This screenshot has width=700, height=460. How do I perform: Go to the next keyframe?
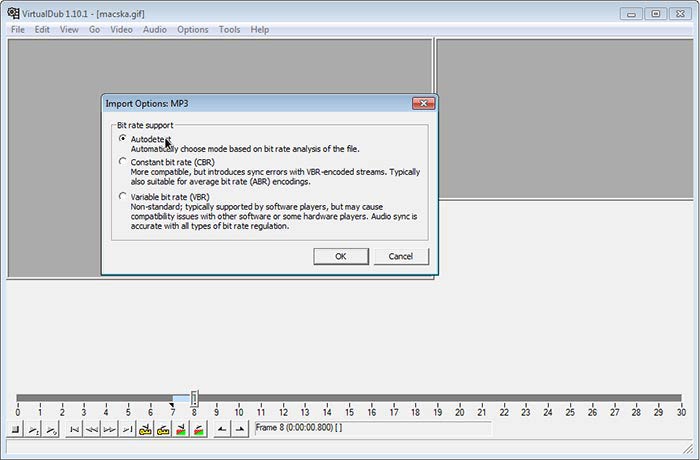tap(162, 429)
